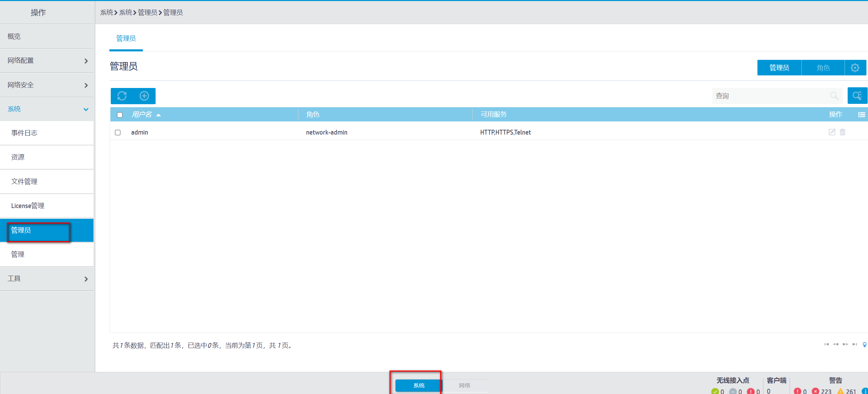Click the magnifier icon inside query field
868x394 pixels.
pos(834,96)
